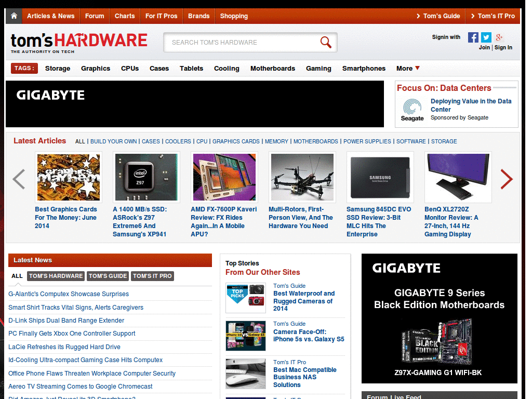Viewport: 532px width, 399px height.
Task: Toggle the TOM'S IT PRO news filter
Action: (x=152, y=276)
